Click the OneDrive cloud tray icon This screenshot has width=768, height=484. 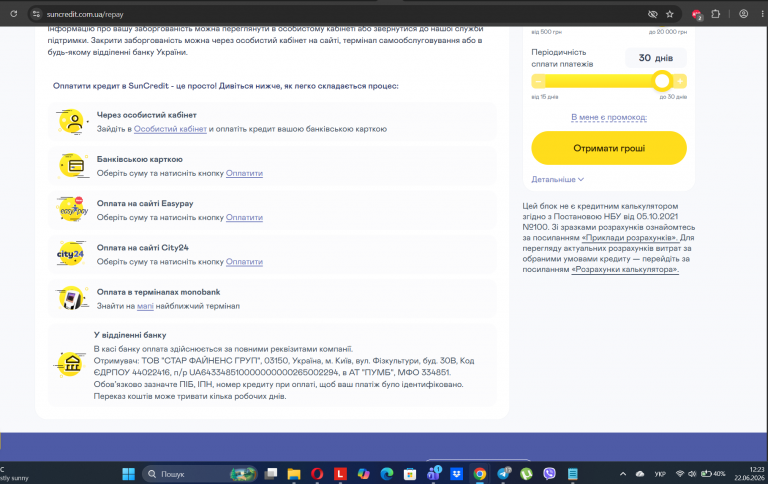640,474
